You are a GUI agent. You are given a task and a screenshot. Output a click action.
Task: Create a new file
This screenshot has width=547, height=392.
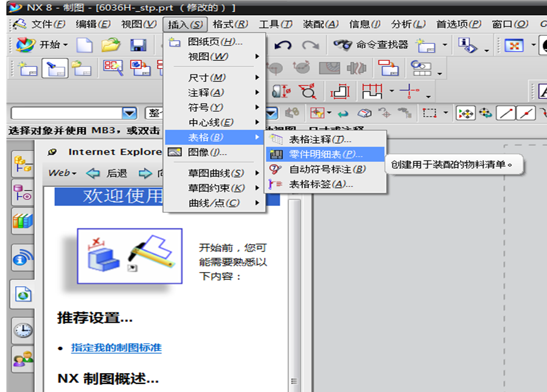(84, 44)
